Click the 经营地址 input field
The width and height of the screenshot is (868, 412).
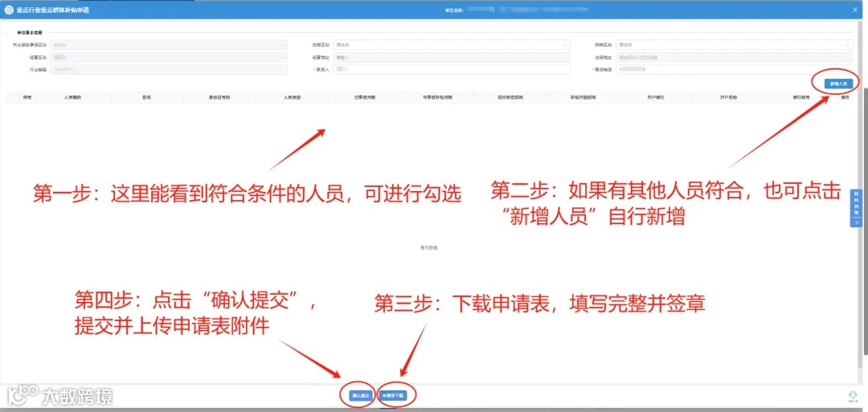451,57
